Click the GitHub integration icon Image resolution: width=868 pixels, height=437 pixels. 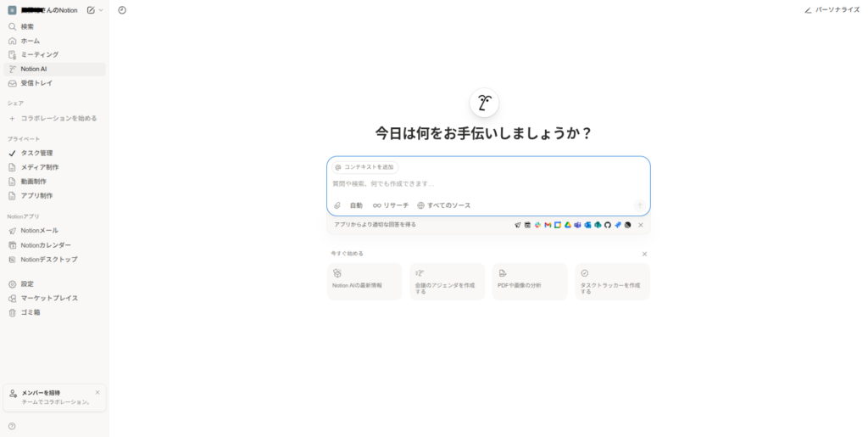coord(607,226)
